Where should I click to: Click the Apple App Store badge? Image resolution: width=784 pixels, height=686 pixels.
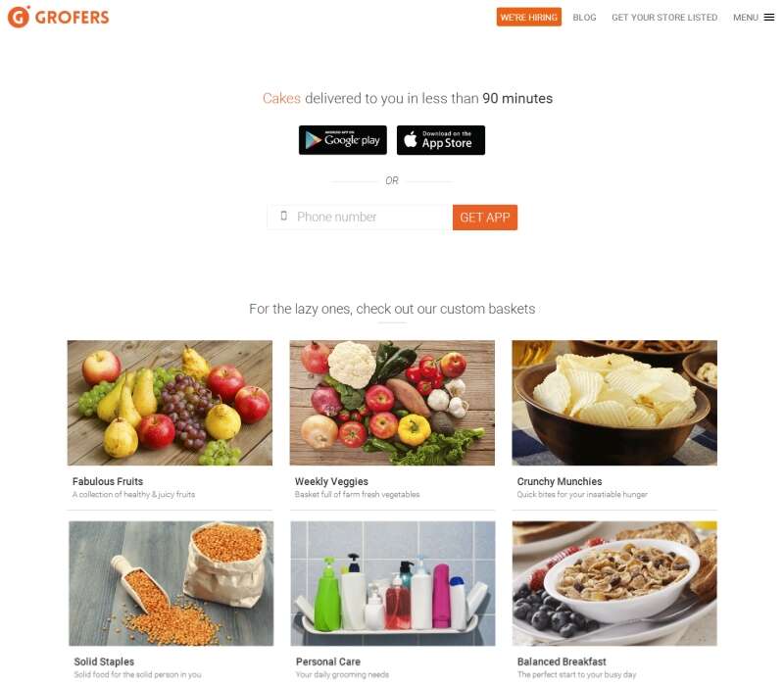pyautogui.click(x=441, y=140)
